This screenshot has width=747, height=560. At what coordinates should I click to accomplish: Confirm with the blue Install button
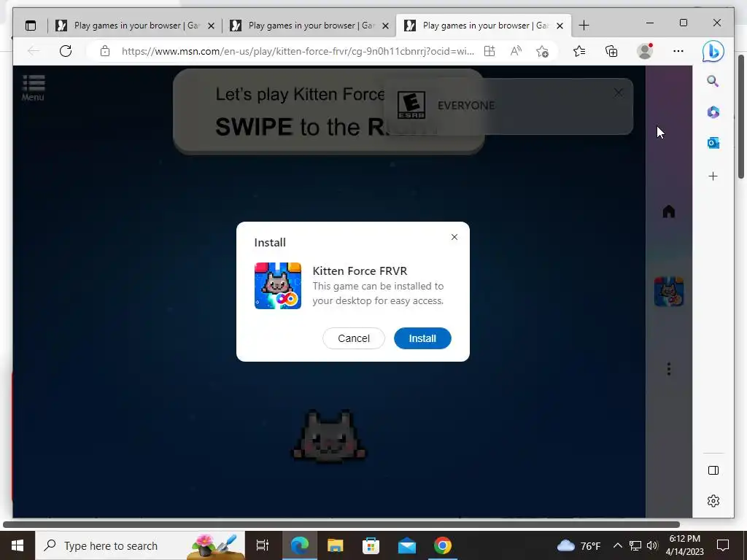pyautogui.click(x=422, y=338)
